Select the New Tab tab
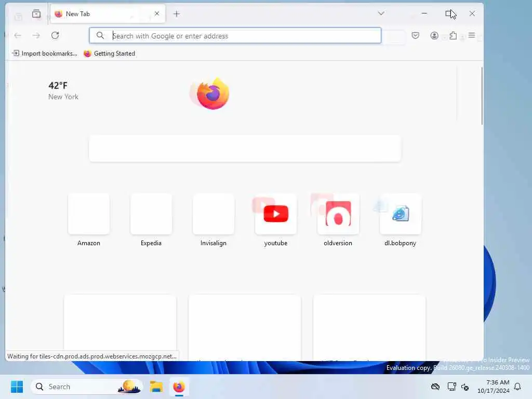 [108, 14]
